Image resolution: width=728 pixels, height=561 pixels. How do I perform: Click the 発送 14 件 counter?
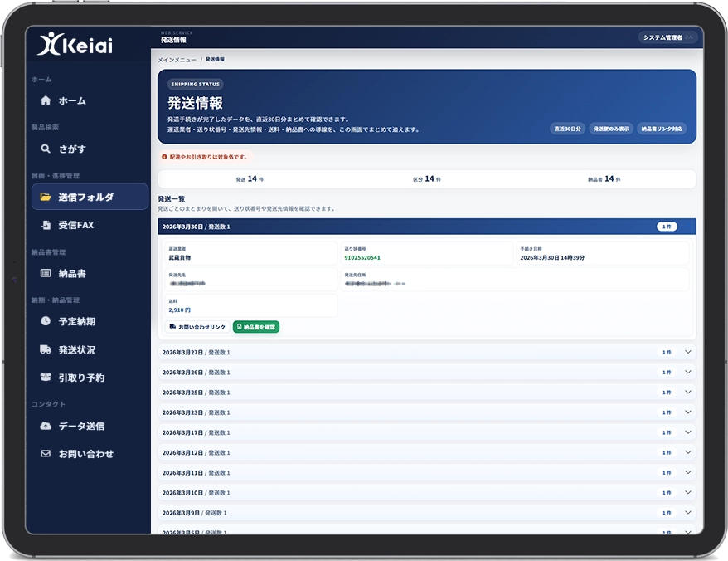(x=250, y=179)
